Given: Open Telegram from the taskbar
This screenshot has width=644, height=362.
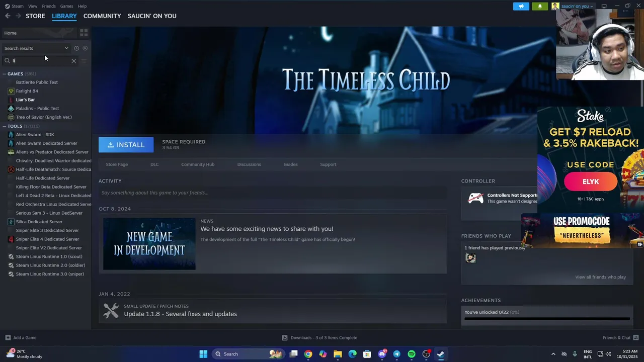Looking at the screenshot, I should (x=396, y=354).
